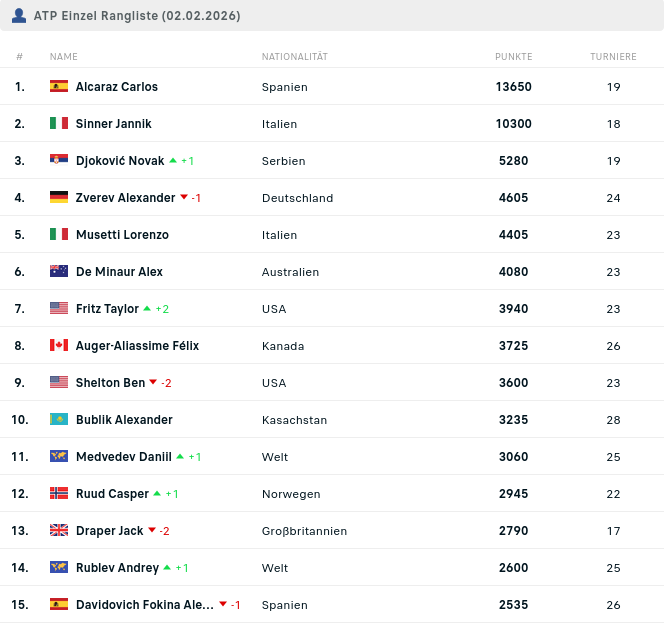
Task: Click the world flag next to Medvedev Daniil
Action: (x=59, y=457)
